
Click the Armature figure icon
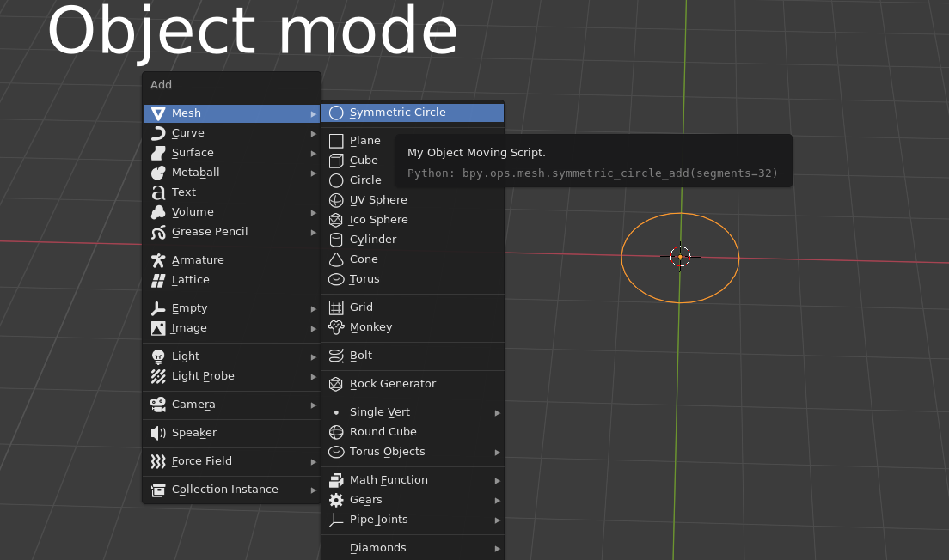point(158,260)
